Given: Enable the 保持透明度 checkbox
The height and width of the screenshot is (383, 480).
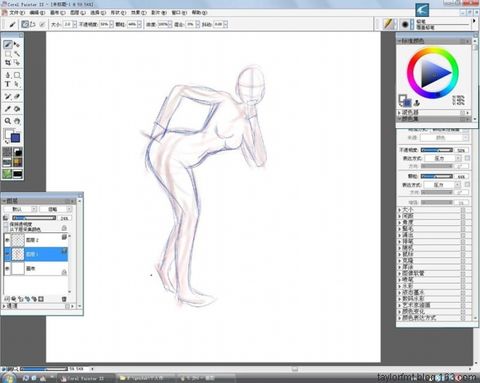Looking at the screenshot, I should [x=6, y=224].
